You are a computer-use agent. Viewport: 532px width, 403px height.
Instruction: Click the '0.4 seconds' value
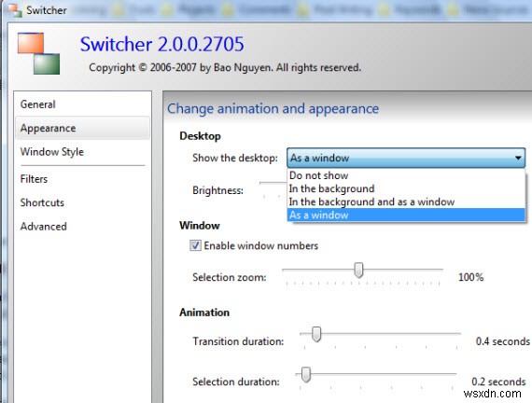(502, 341)
